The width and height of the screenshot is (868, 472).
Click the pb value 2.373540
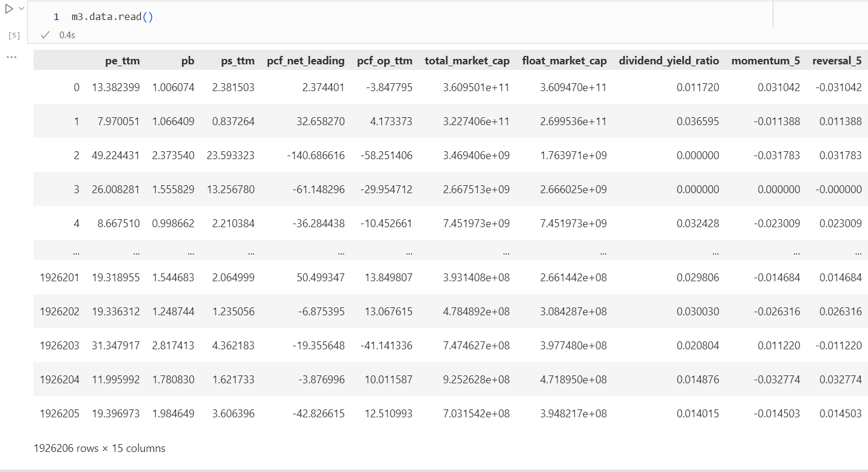tap(173, 156)
